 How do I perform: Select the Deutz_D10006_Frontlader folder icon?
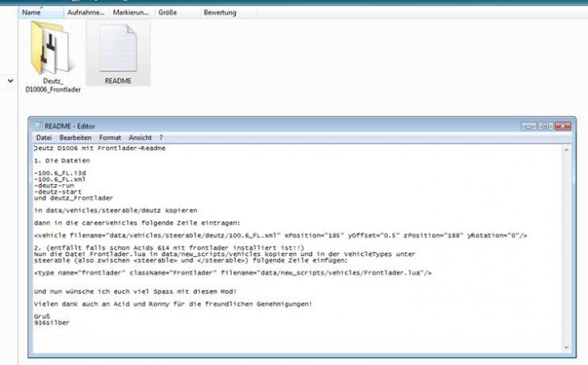coord(51,48)
